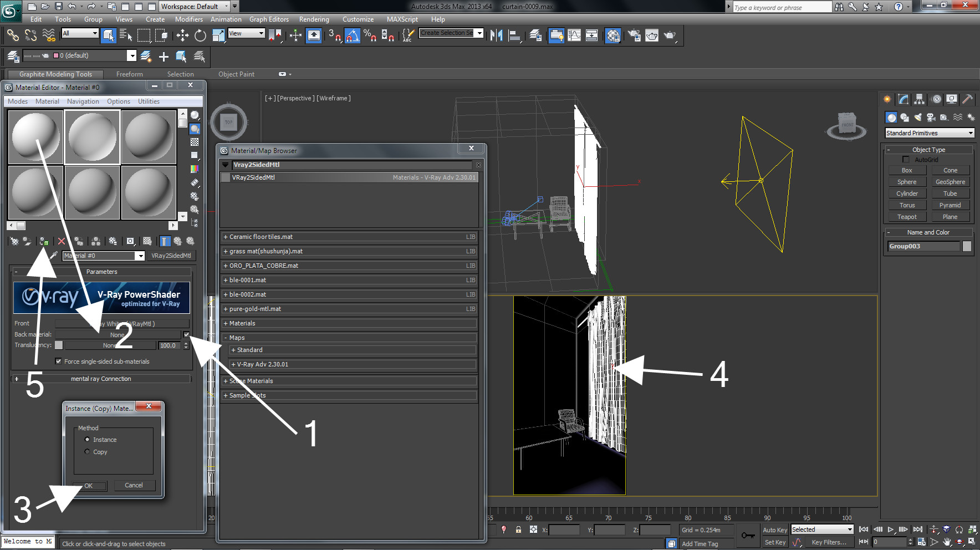Viewport: 980px width, 550px height.
Task: Switch to the Freeform ribbon tab
Action: [130, 74]
